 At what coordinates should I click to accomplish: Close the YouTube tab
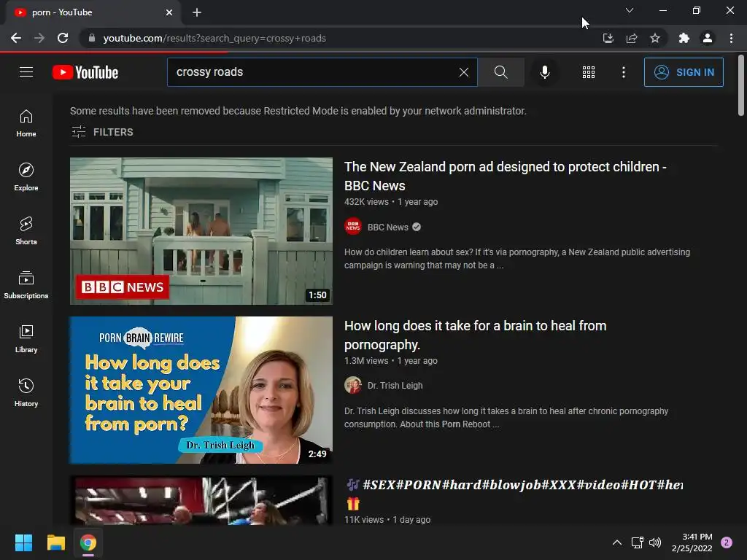pyautogui.click(x=169, y=12)
